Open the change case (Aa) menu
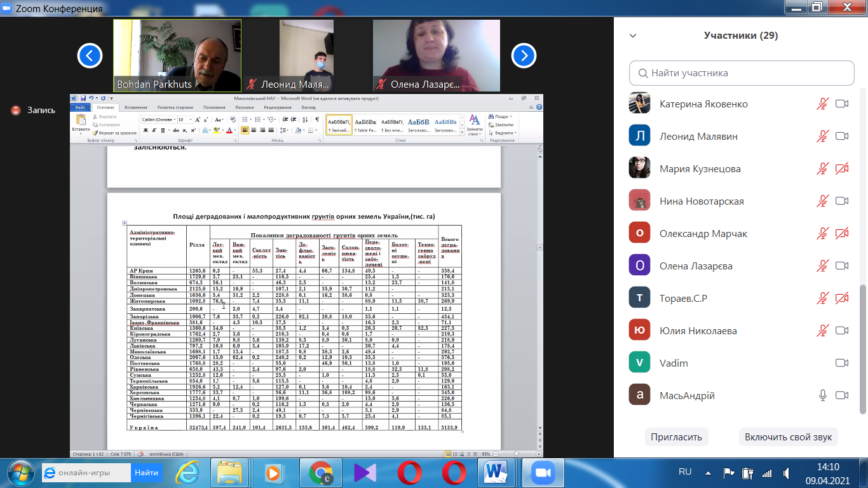 [219, 119]
